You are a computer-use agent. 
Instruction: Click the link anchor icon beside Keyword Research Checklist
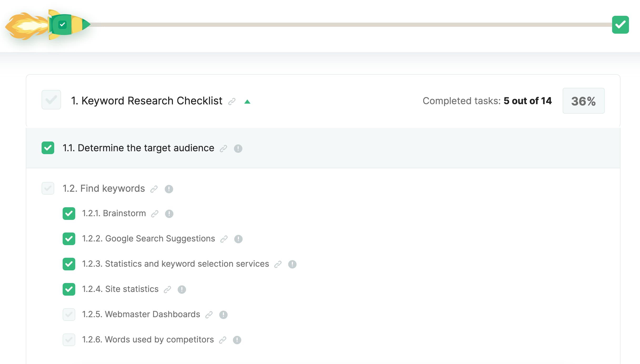tap(232, 102)
